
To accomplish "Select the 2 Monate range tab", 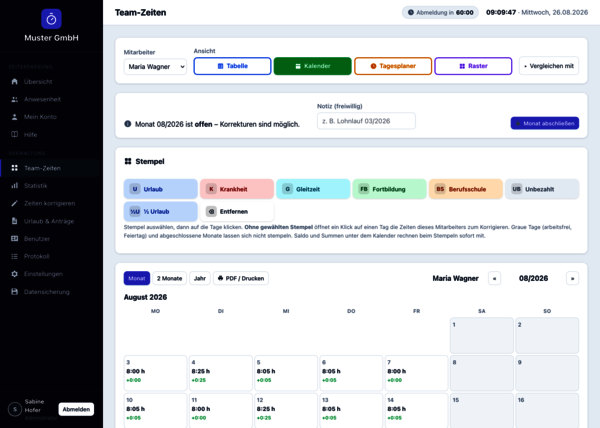I will [x=170, y=278].
